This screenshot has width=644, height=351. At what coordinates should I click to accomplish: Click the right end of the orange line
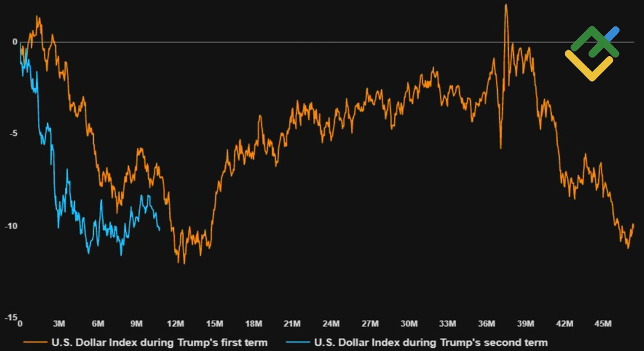(x=634, y=225)
